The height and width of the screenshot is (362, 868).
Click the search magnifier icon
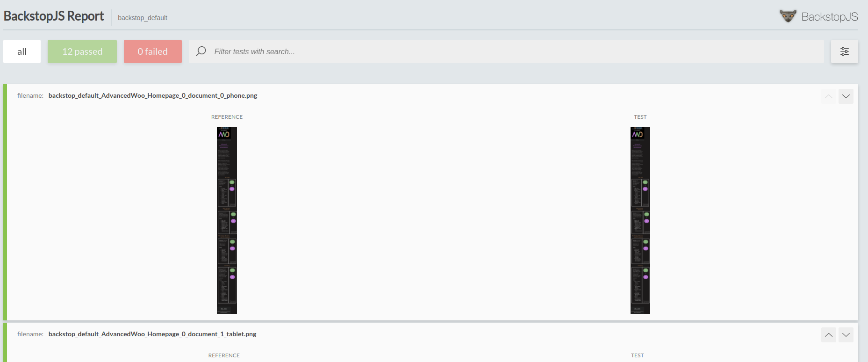(x=201, y=51)
